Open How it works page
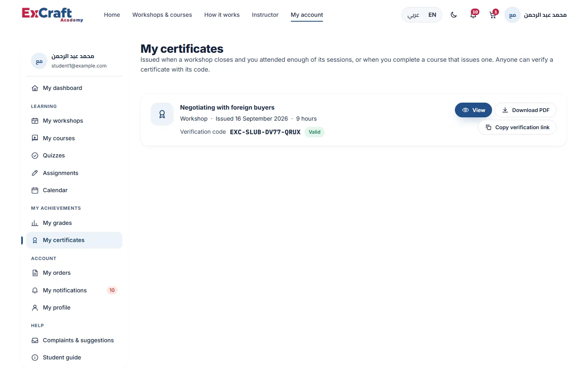Image resolution: width=588 pixels, height=368 pixels. tap(222, 15)
